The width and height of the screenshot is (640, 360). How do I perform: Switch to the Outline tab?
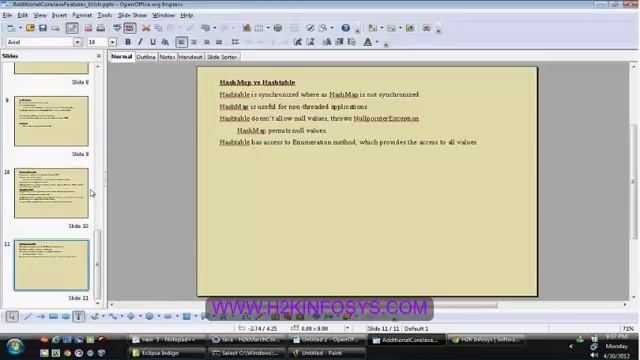pos(146,57)
